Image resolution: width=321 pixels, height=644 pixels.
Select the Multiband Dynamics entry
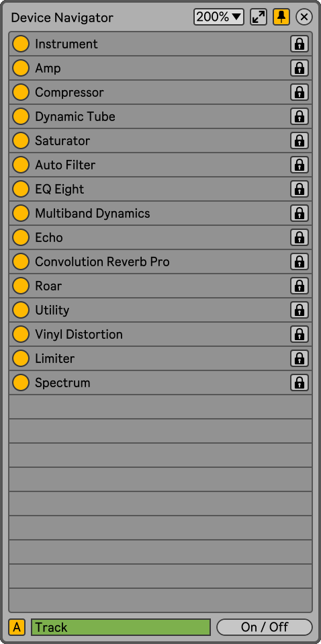pyautogui.click(x=160, y=214)
